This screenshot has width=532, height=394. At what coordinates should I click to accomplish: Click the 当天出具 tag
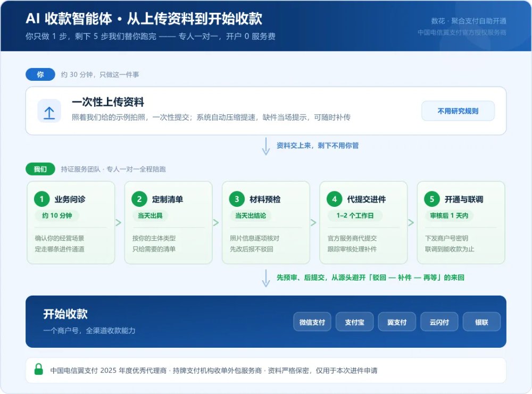tap(150, 215)
